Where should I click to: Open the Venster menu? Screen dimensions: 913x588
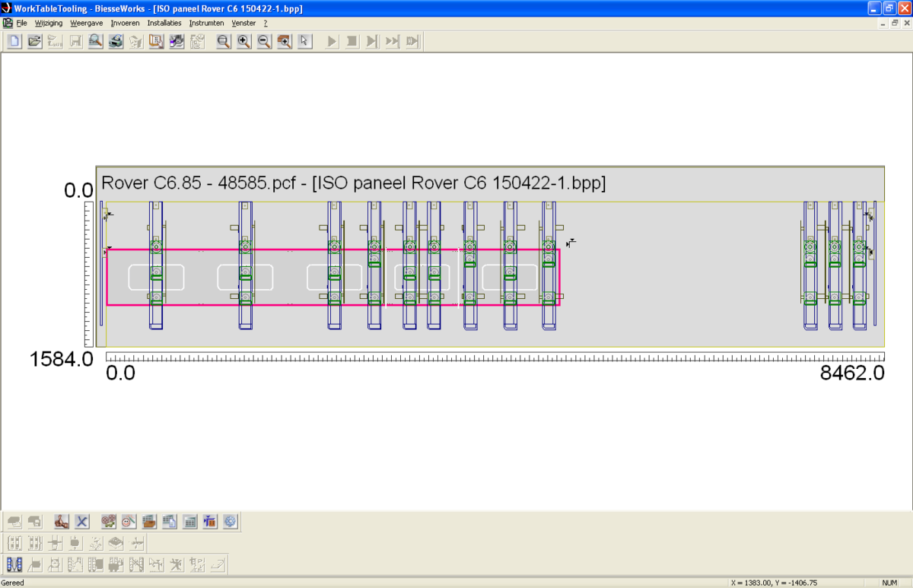coord(243,23)
